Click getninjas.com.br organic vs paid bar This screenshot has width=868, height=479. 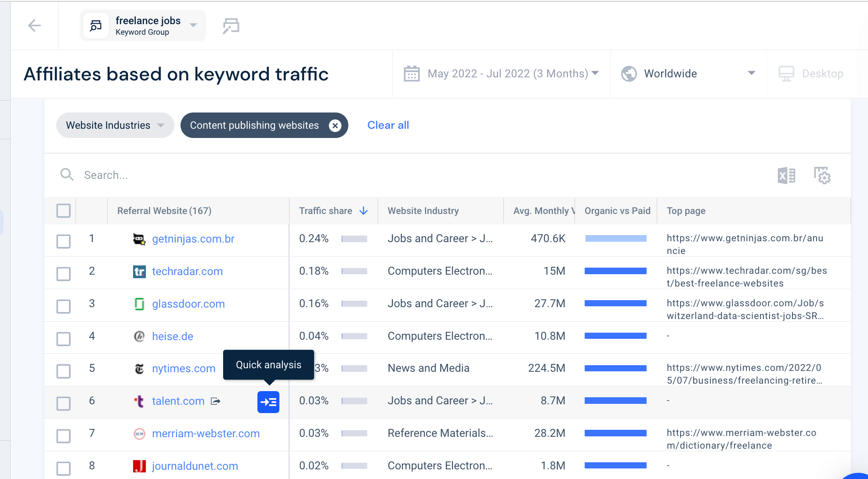(x=616, y=239)
